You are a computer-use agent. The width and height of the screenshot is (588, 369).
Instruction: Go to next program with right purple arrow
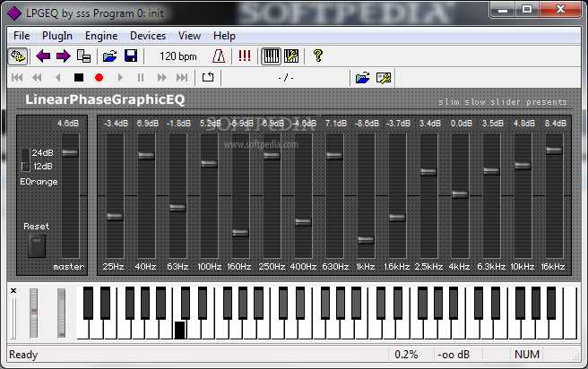pos(63,56)
